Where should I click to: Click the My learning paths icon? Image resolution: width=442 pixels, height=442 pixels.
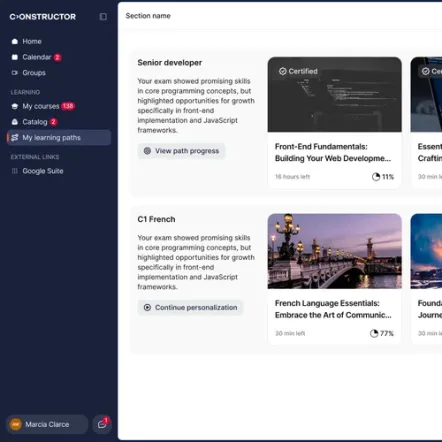15,138
